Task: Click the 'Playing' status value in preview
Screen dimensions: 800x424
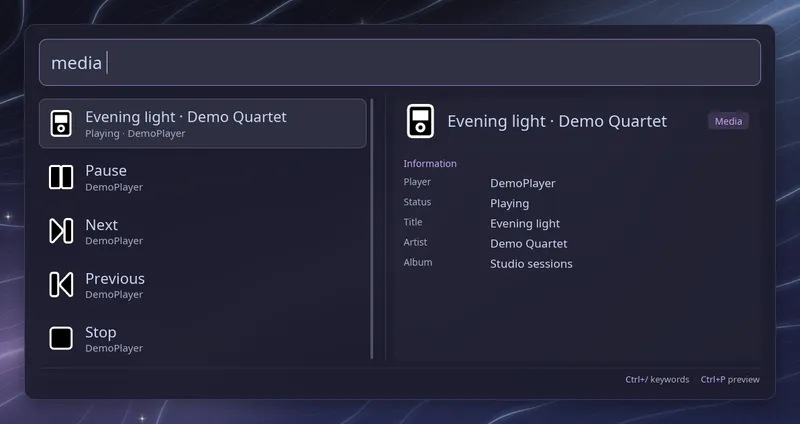Action: click(509, 204)
